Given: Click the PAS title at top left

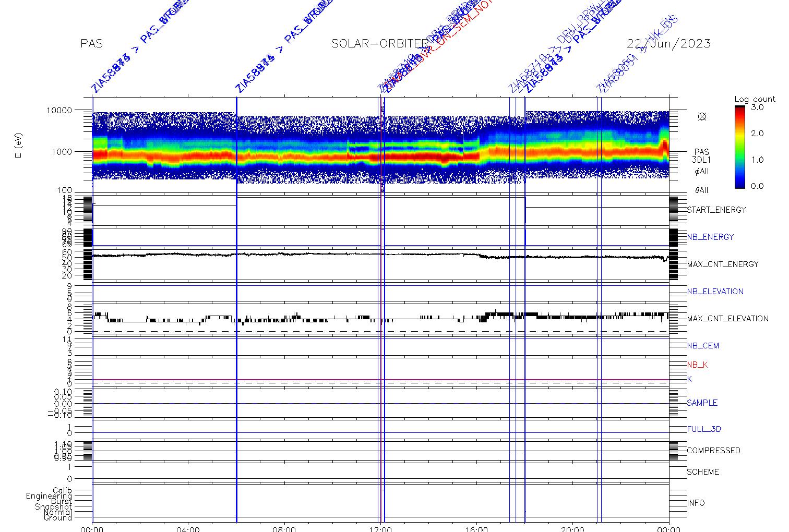Looking at the screenshot, I should point(92,44).
